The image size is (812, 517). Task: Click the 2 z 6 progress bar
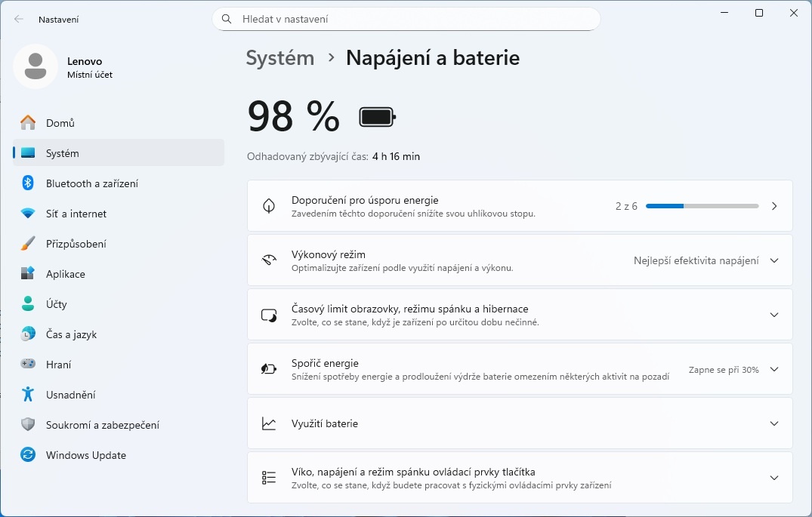point(702,205)
